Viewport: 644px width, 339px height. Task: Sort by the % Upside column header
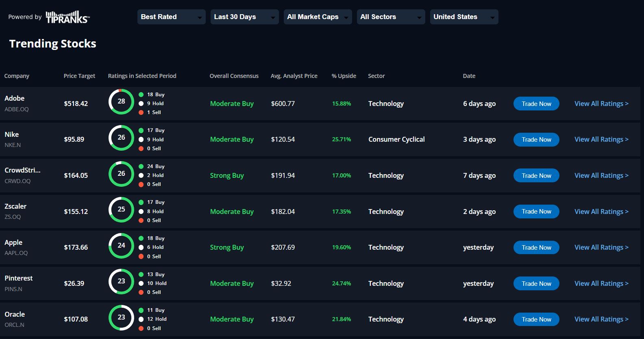(x=344, y=76)
